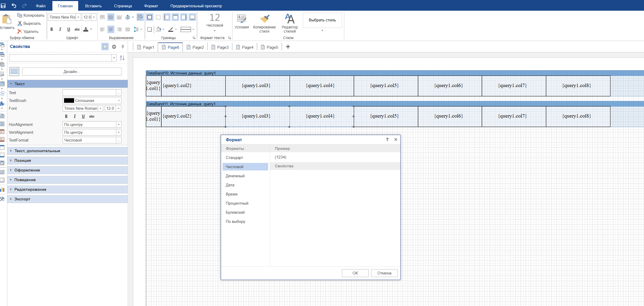Click the border color pencil icon
Viewport: 644px width, 306px height.
[x=171, y=29]
